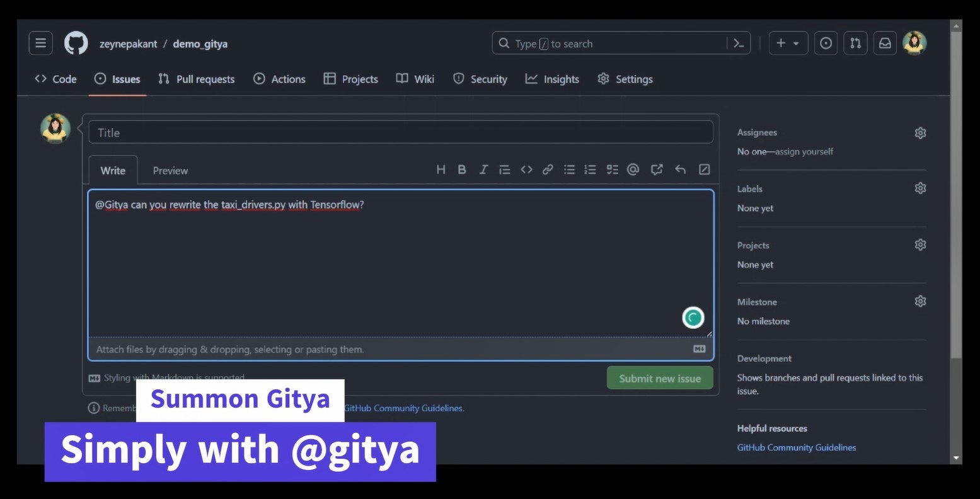Switch to the Pull requests tab
This screenshot has height=499, width=980.
tap(196, 79)
